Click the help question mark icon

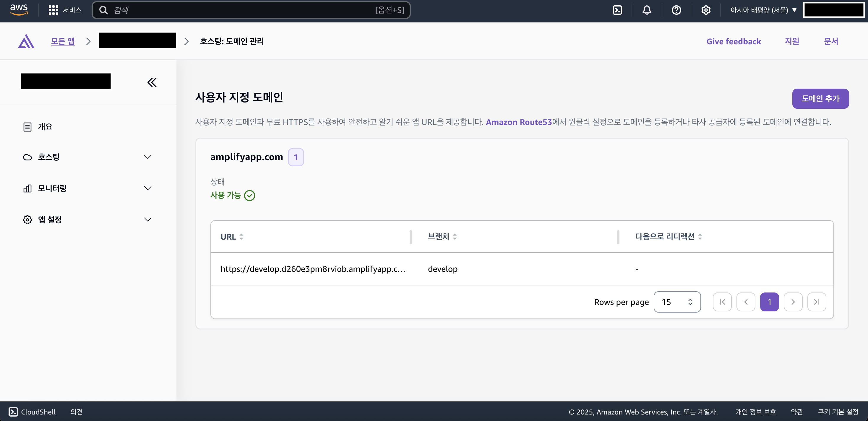676,10
